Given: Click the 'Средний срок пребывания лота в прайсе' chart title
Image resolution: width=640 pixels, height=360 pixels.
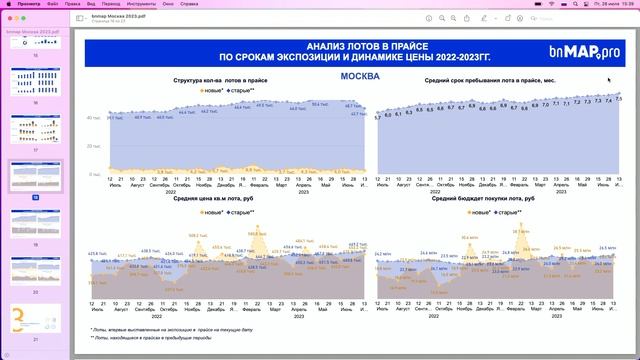Looking at the screenshot, I should (x=490, y=80).
